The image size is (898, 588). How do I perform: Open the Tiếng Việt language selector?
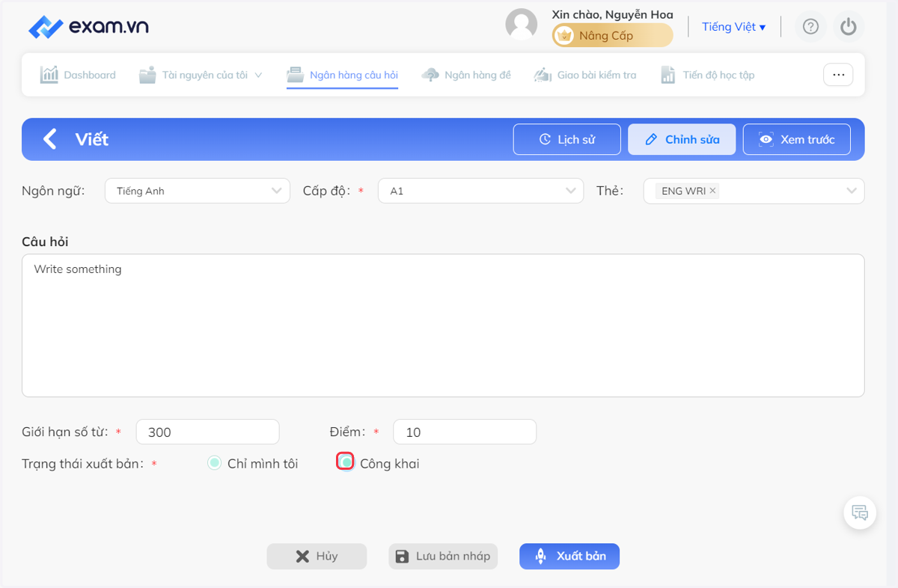(733, 27)
